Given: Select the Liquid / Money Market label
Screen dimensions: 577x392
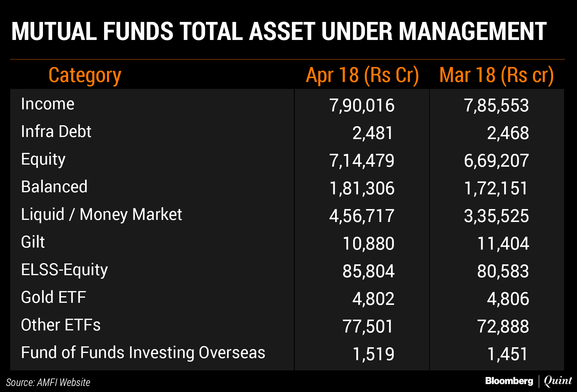Looking at the screenshot, I should click(101, 214).
